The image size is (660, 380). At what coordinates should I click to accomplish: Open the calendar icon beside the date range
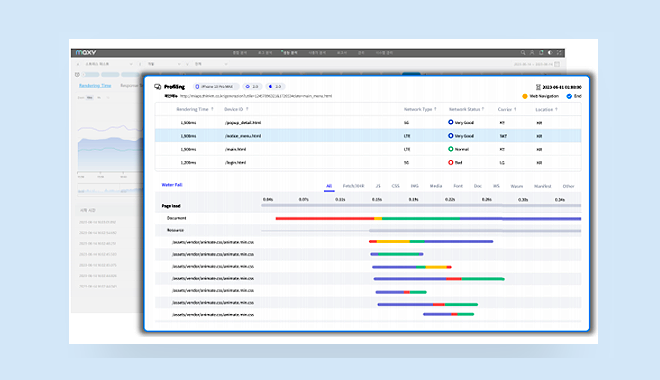(x=557, y=64)
